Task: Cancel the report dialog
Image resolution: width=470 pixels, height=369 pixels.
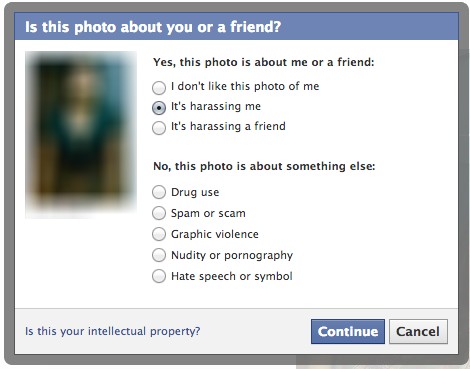Action: [x=418, y=331]
